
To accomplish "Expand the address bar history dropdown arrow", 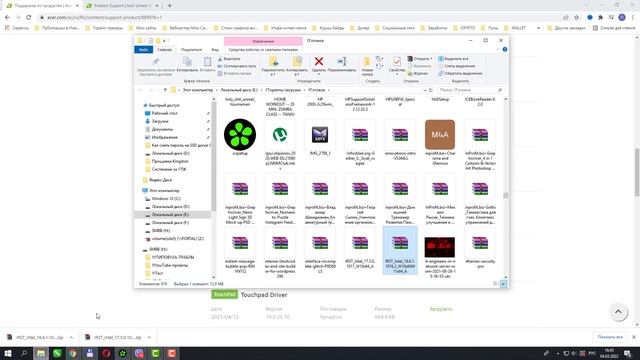I will 424,90.
